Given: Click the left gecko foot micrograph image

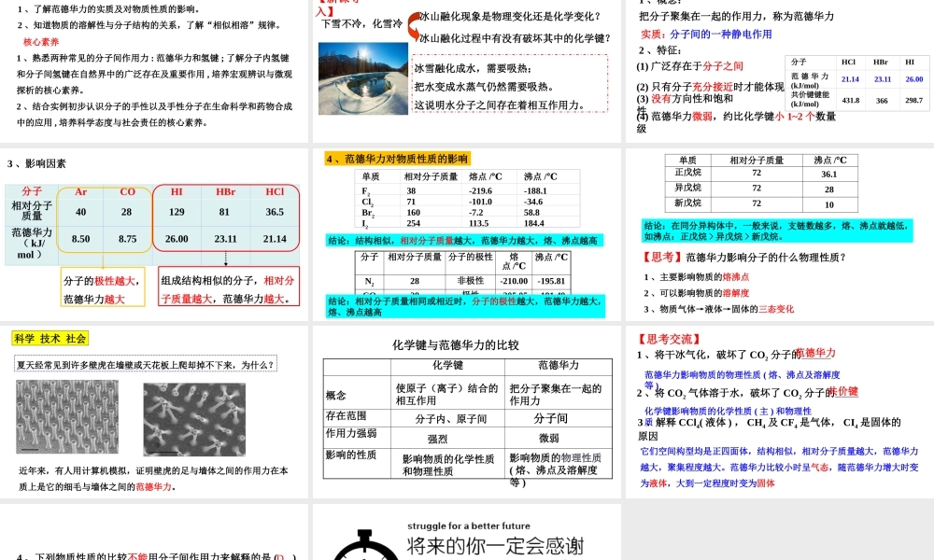Looking at the screenshot, I should coord(66,416).
